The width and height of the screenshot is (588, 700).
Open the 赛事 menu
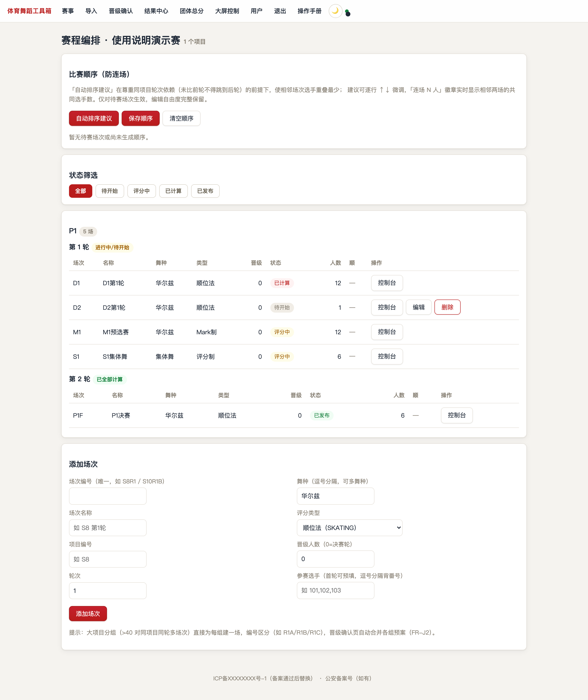tap(68, 11)
